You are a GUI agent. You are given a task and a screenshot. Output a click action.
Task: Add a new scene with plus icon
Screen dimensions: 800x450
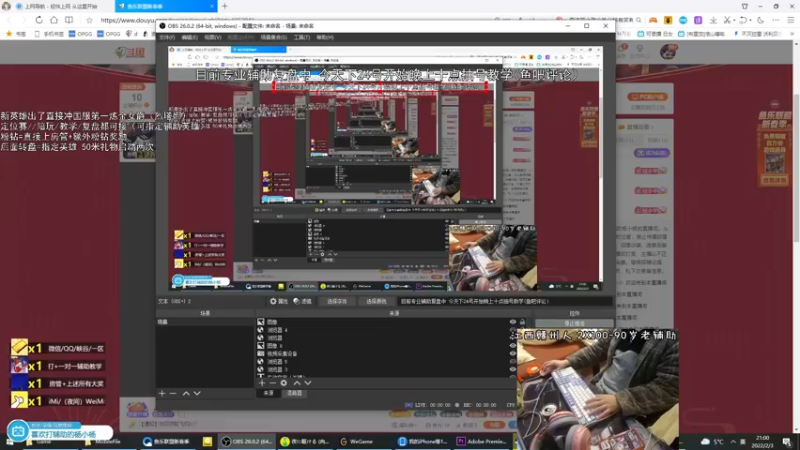tap(162, 393)
